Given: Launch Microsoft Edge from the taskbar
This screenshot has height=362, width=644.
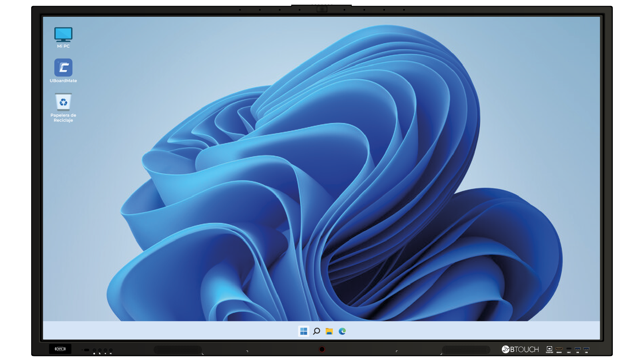Looking at the screenshot, I should coord(342,331).
